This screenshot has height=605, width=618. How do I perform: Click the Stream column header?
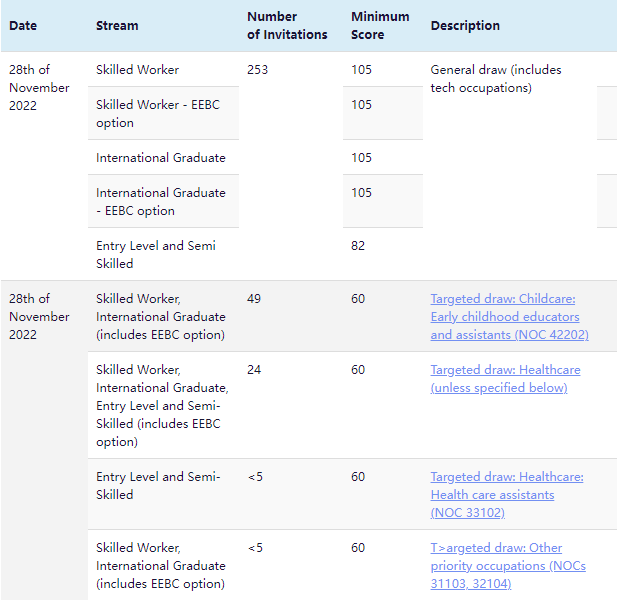point(117,25)
